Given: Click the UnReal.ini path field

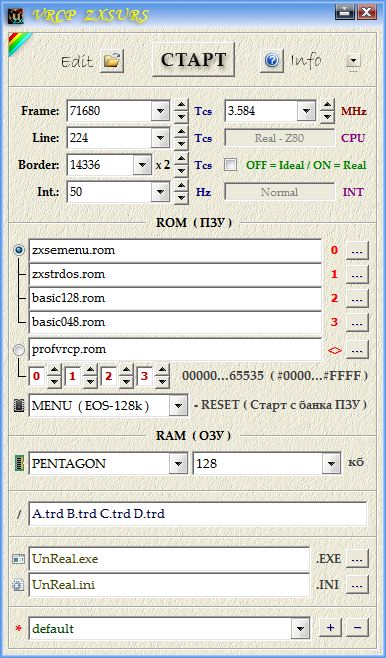Looking at the screenshot, I should tap(169, 585).
